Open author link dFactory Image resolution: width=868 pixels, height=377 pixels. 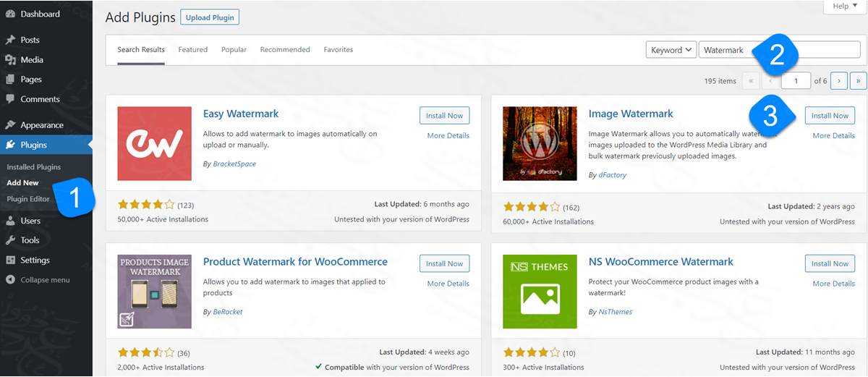612,175
